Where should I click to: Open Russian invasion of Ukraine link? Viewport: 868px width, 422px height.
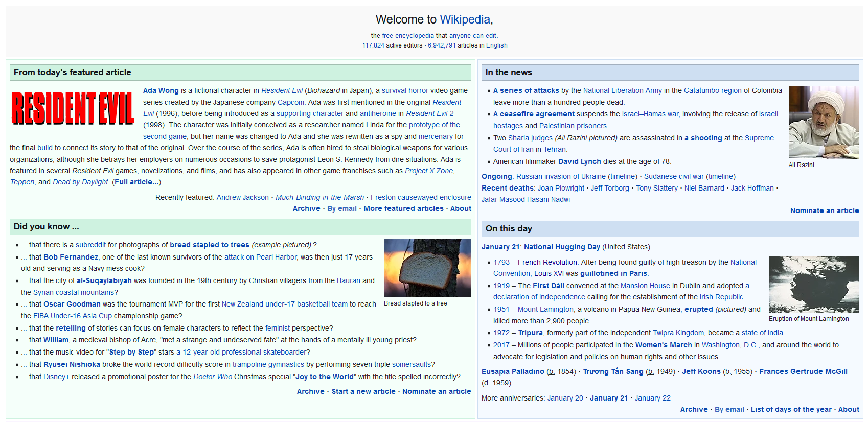pyautogui.click(x=561, y=176)
